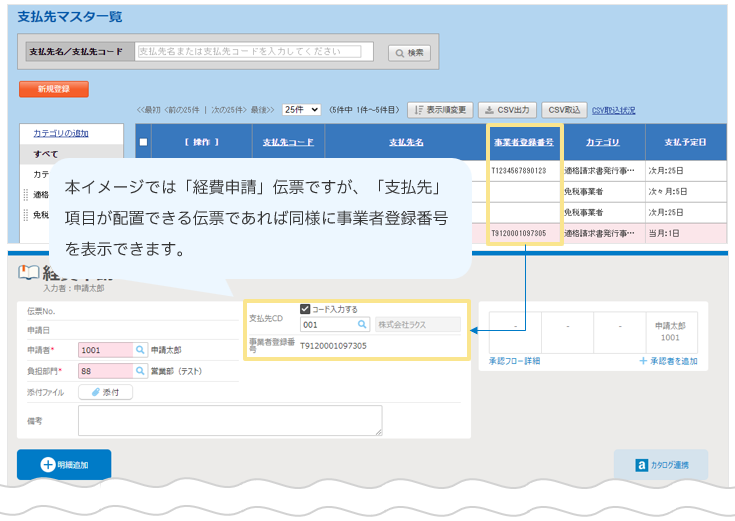Select すべて in the category list
Viewport: 735px width, 521px height.
(x=46, y=154)
